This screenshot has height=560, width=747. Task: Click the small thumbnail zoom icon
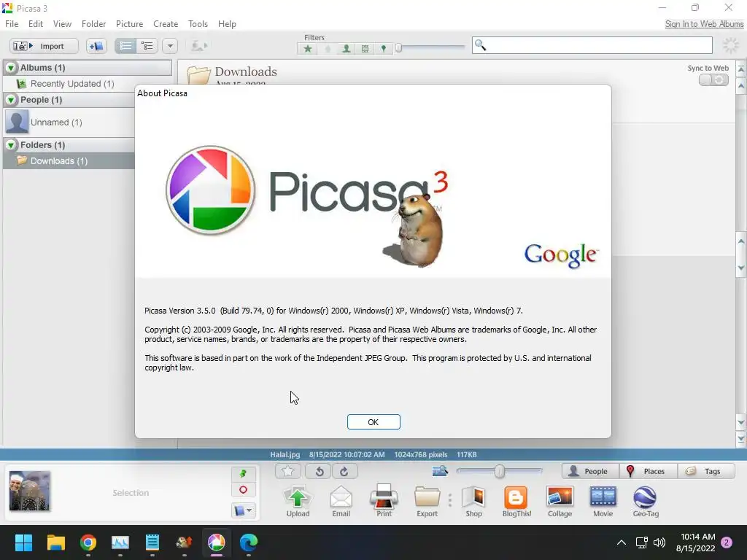(x=440, y=471)
